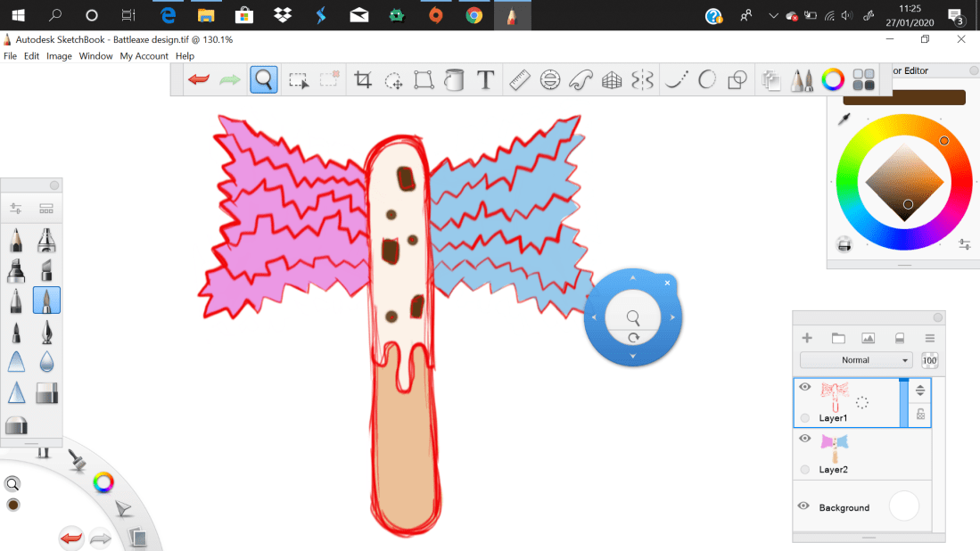The height and width of the screenshot is (551, 980).
Task: Click the Background layer white color circle
Action: coord(903,506)
